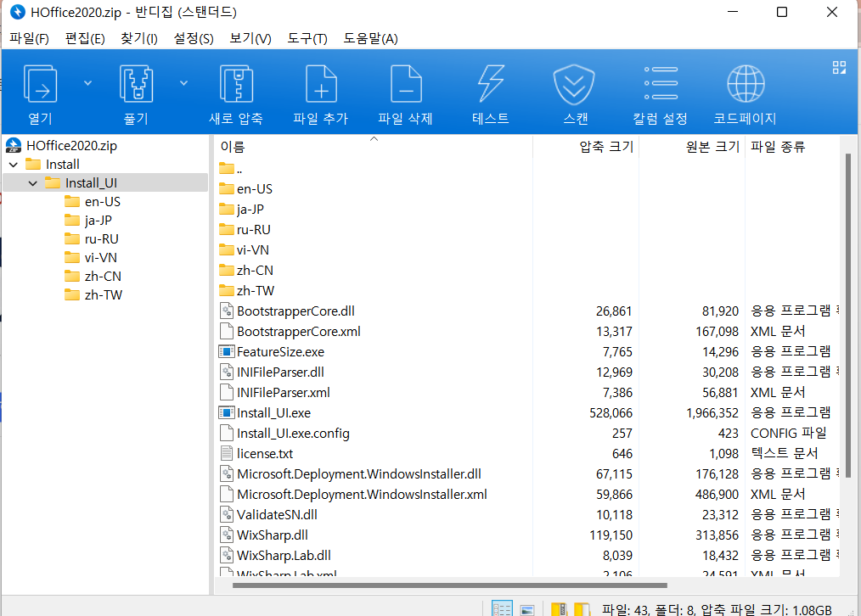This screenshot has width=861, height=616.
Task: Select INIFileParser.dll row
Action: pyautogui.click(x=527, y=372)
